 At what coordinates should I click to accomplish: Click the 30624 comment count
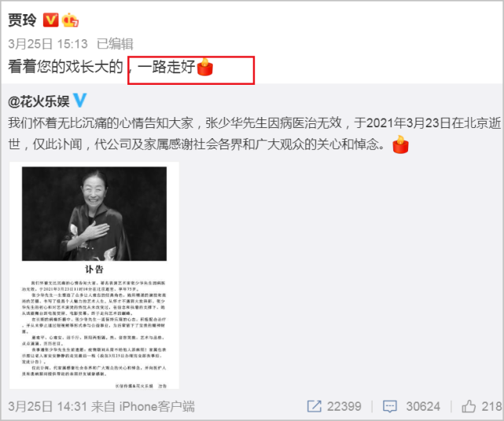click(423, 407)
